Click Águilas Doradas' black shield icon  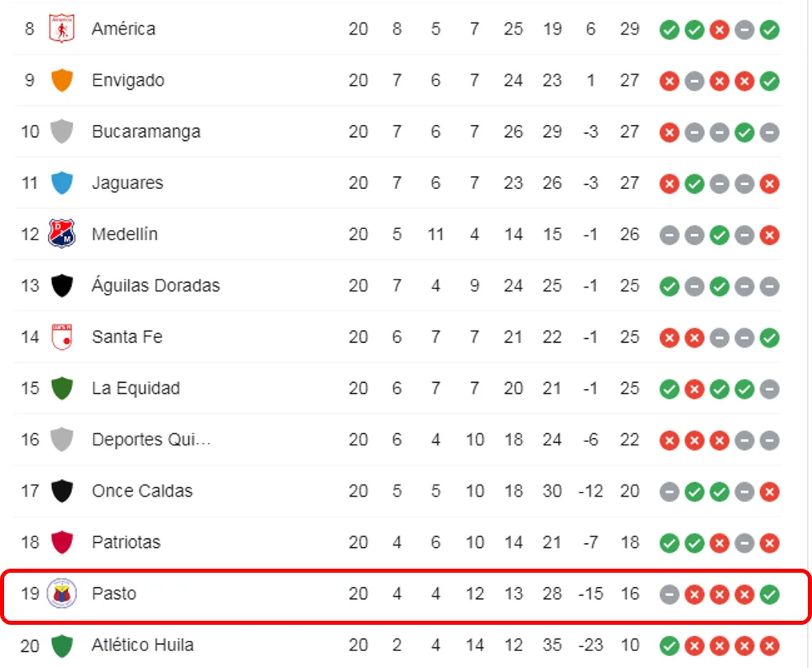tap(62, 286)
